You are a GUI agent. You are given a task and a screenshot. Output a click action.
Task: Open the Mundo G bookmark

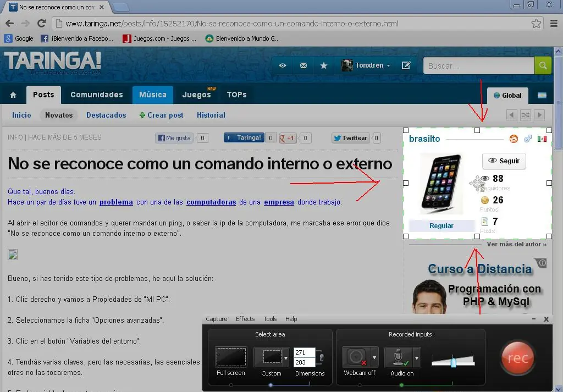tap(242, 38)
